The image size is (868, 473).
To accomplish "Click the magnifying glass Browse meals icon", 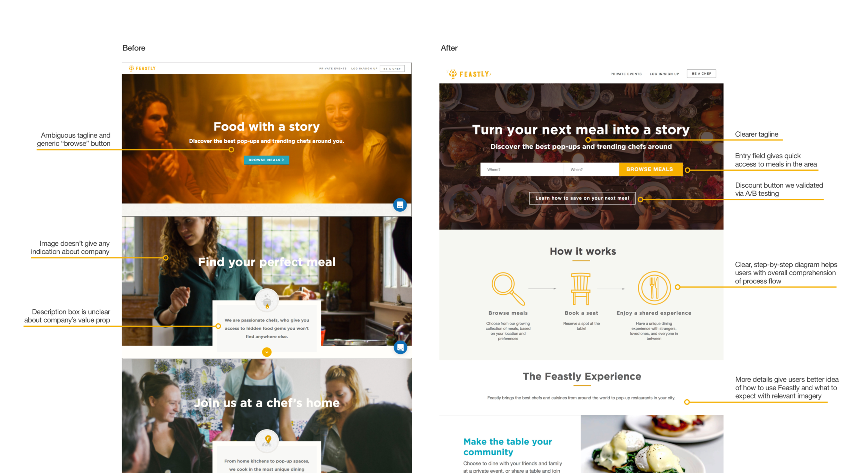I will click(x=508, y=288).
